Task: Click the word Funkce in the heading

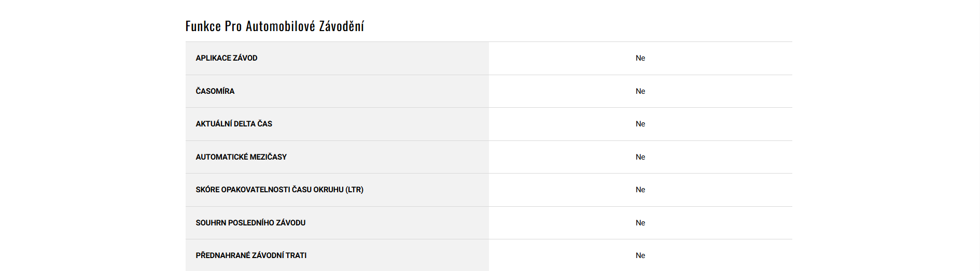Action: point(203,26)
